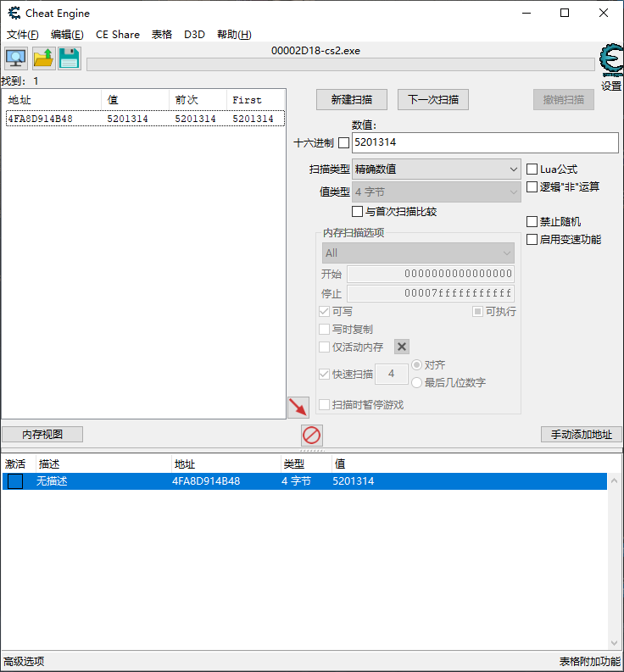The height and width of the screenshot is (672, 624).
Task: Click the Cheat Engine settings logo icon
Action: pos(610,63)
